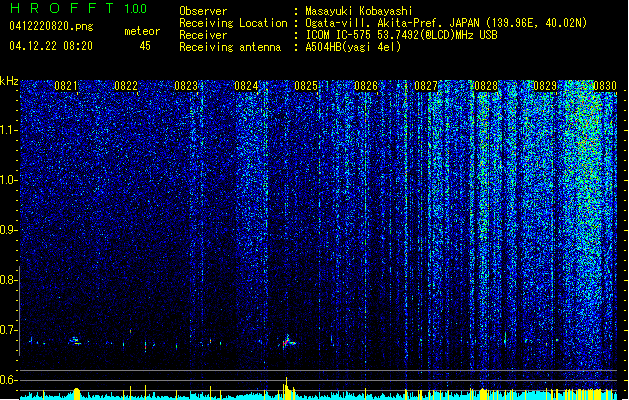Click the meteor count label
This screenshot has width=629, height=400.
pos(142,31)
